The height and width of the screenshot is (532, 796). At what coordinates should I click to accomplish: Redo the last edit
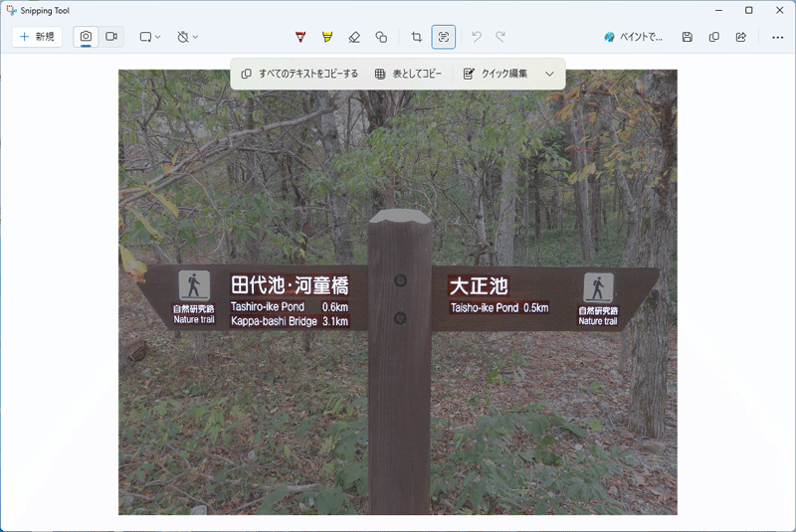point(500,37)
